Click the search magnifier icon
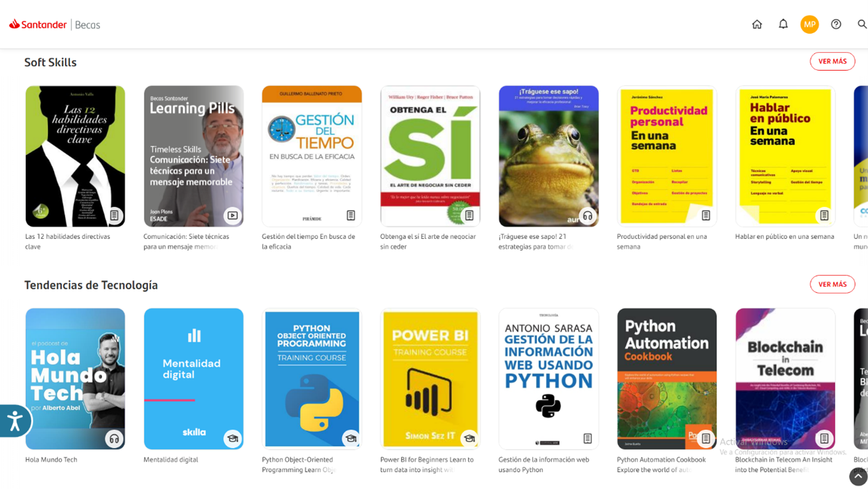This screenshot has width=868, height=492. coord(862,24)
